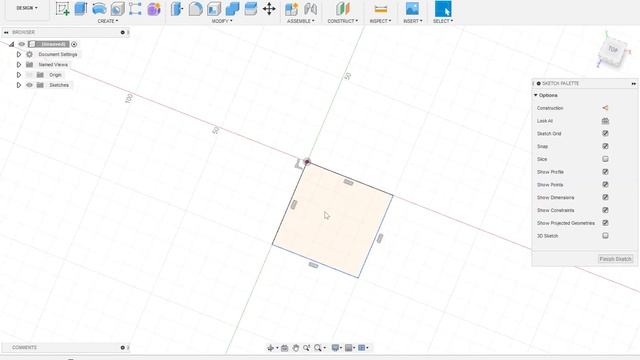Toggle root component visibility eye
The width and height of the screenshot is (640, 360).
pos(22,44)
